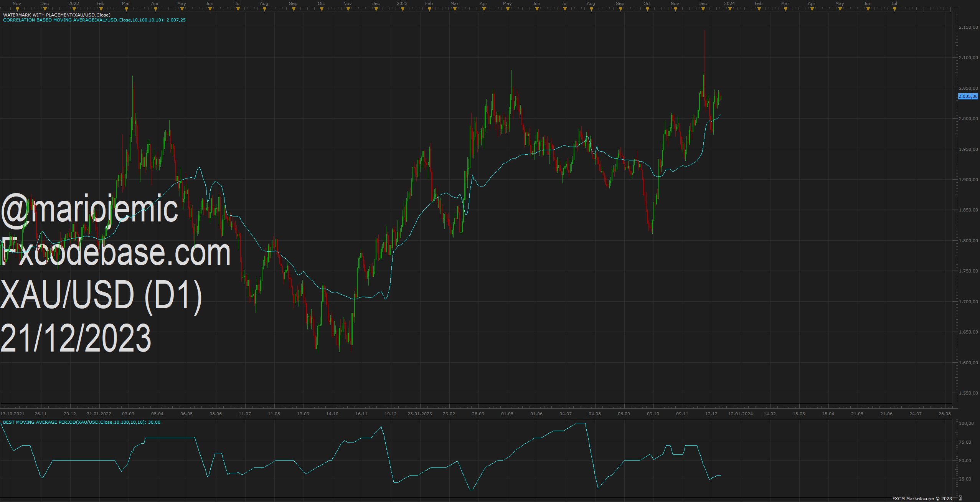Click the 25,00 label on the period sub-chart axis

coord(965,479)
